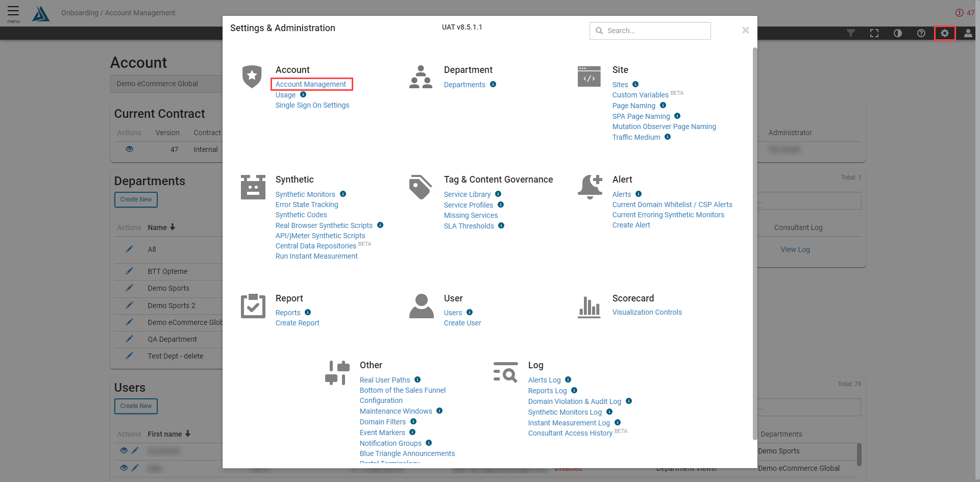This screenshot has height=482, width=980.
Task: Sort departments by Name column arrow
Action: (173, 227)
